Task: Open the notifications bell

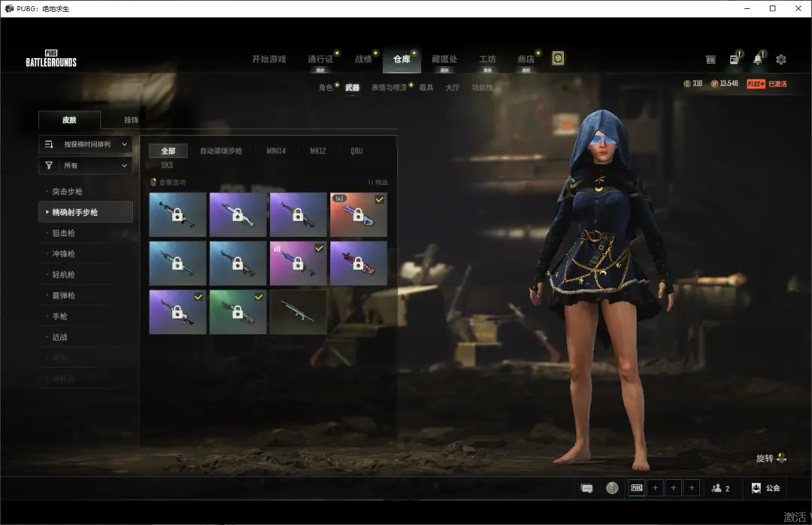Action: [758, 59]
